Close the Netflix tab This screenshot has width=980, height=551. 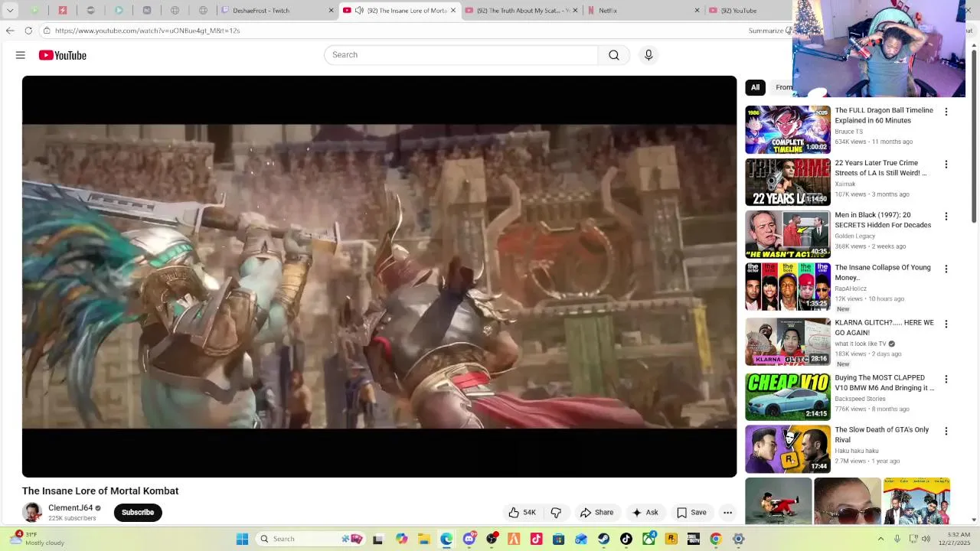[697, 11]
